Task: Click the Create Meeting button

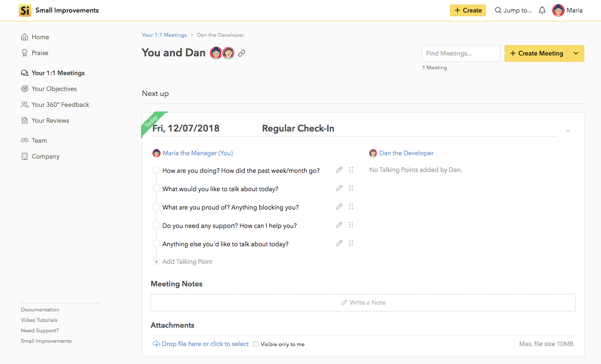Action: (536, 53)
